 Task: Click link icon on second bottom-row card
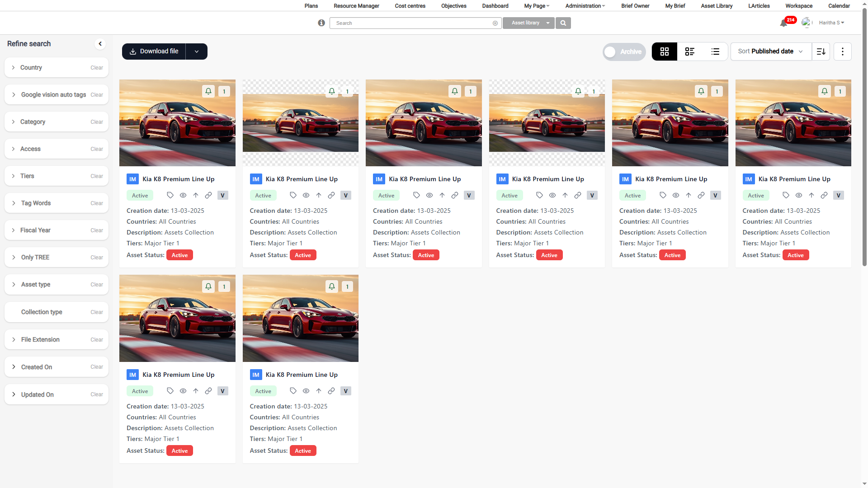point(331,391)
